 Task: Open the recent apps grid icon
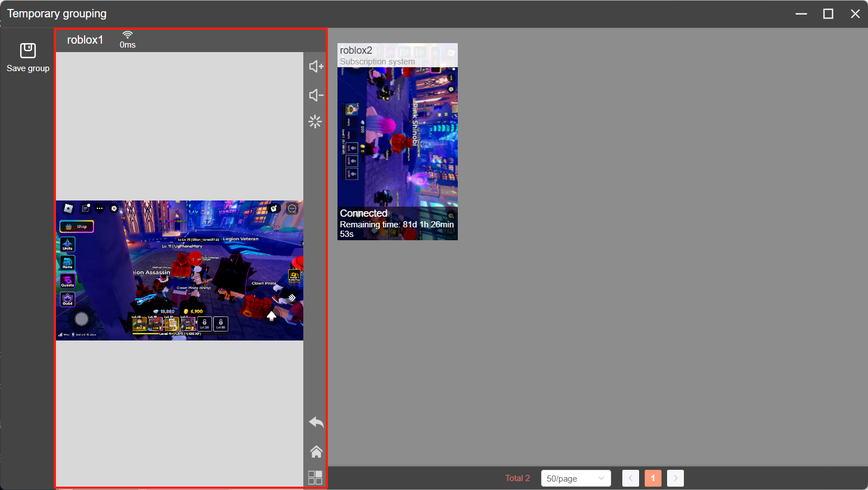click(x=315, y=477)
